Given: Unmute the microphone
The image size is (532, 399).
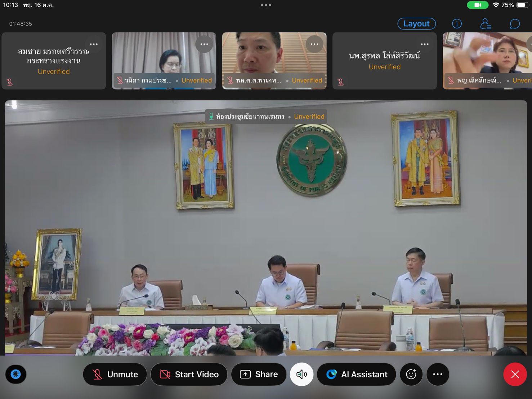Looking at the screenshot, I should 115,374.
